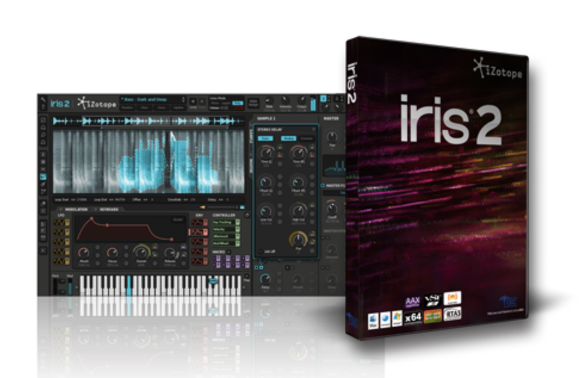Click the Undo left-arrow button
This screenshot has height=378, width=588.
click(193, 101)
